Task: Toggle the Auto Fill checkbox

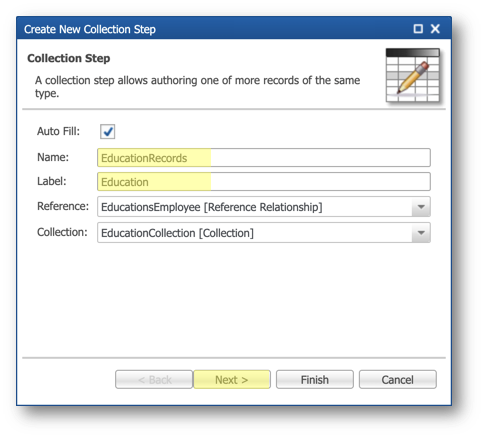Action: click(x=108, y=132)
